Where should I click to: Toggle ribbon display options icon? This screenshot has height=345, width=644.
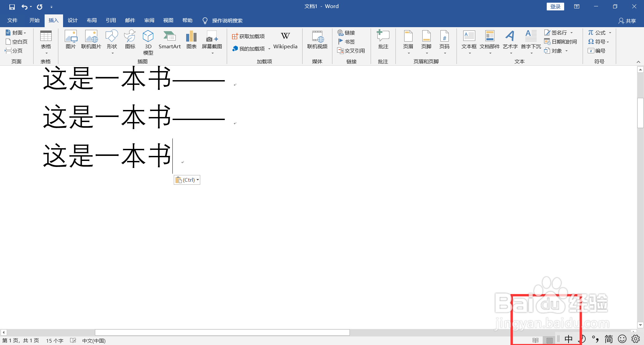pyautogui.click(x=577, y=6)
